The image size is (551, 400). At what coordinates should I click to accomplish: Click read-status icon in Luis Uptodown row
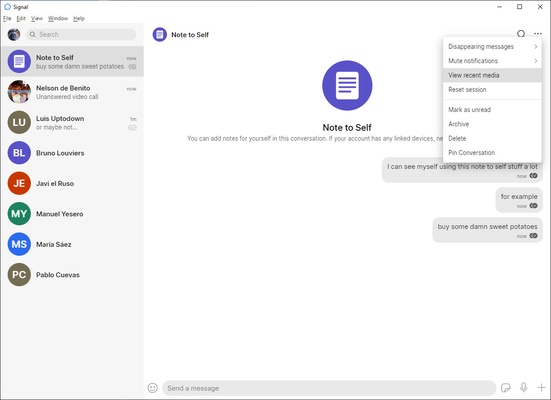[132, 128]
